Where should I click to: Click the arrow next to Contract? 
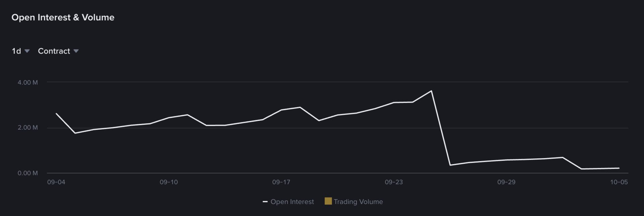[76, 51]
